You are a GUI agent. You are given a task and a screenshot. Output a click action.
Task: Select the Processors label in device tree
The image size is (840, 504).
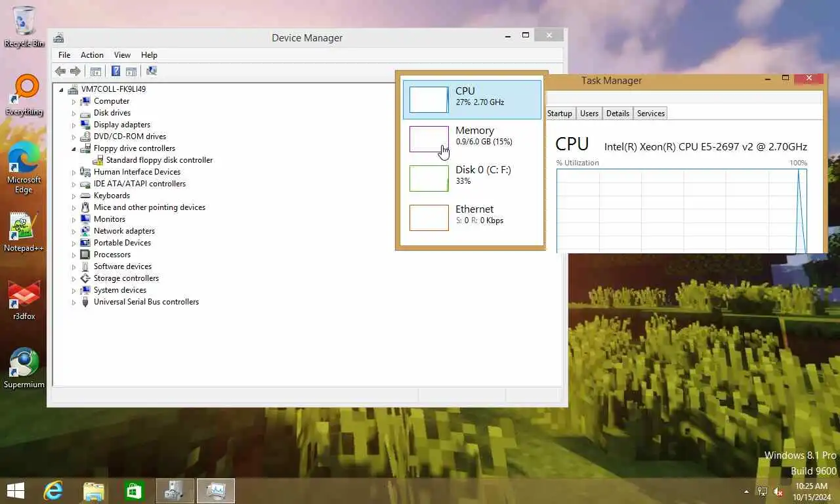[x=112, y=255]
